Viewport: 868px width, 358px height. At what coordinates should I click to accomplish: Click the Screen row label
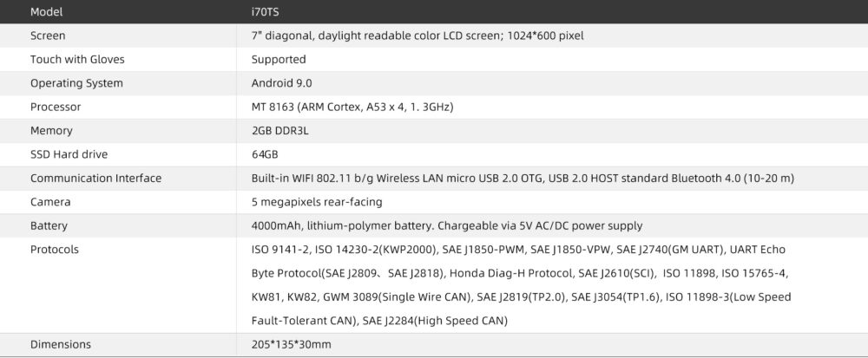click(48, 36)
